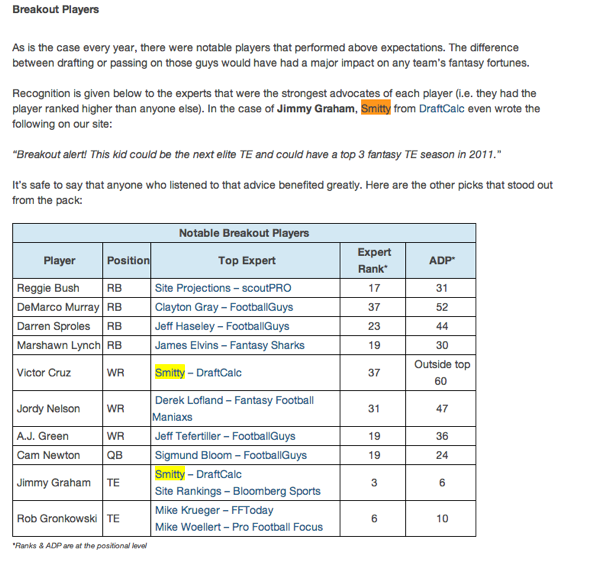Select the DeMarco Murray cell

[58, 307]
